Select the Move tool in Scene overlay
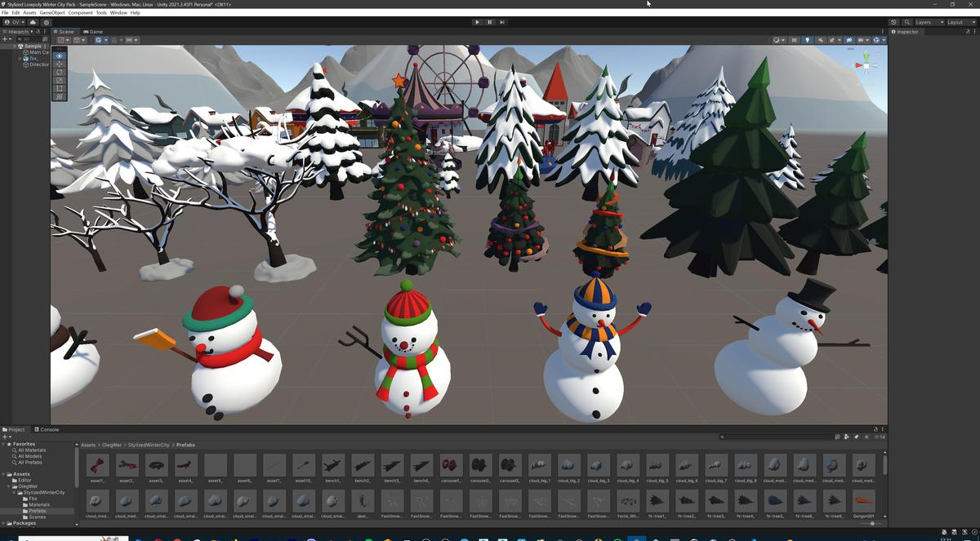This screenshot has height=541, width=980. (x=59, y=64)
